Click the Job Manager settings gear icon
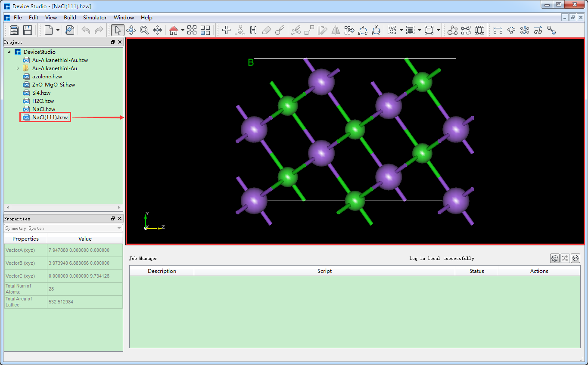The height and width of the screenshot is (365, 588). [555, 258]
